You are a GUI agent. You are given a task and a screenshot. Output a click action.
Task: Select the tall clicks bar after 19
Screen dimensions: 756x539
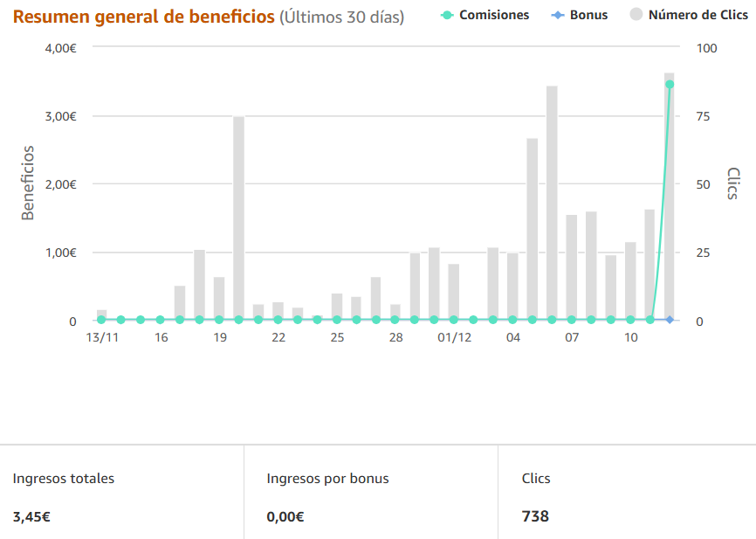click(238, 218)
